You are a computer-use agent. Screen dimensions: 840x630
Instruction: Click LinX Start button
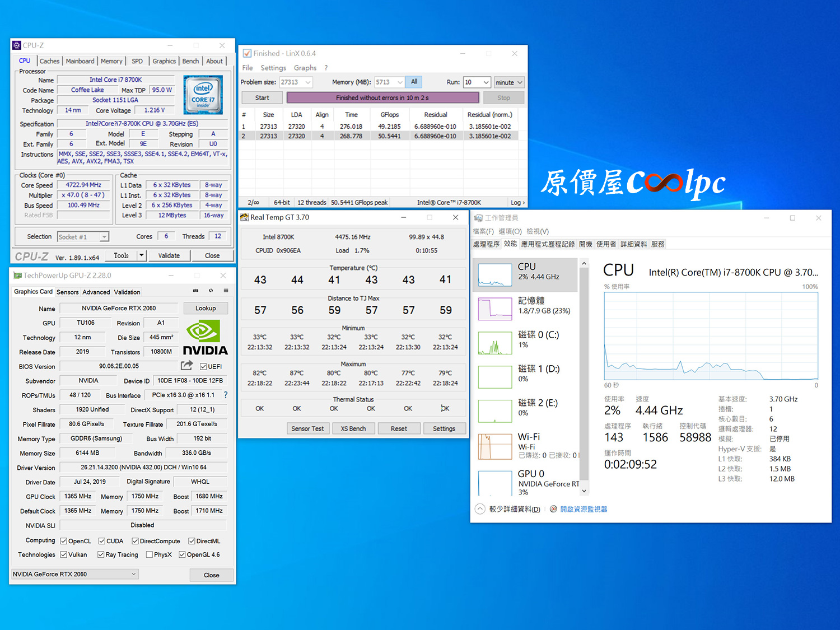pyautogui.click(x=262, y=97)
